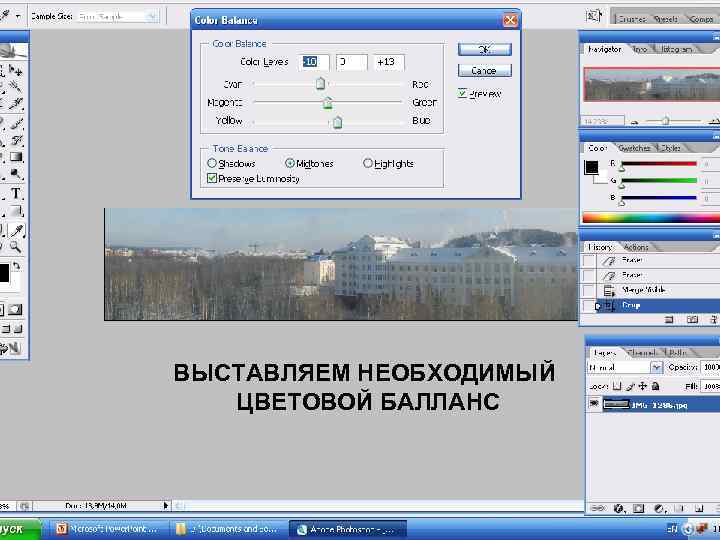Click the Navigator preview thumbnail
The image size is (720, 540).
(652, 84)
